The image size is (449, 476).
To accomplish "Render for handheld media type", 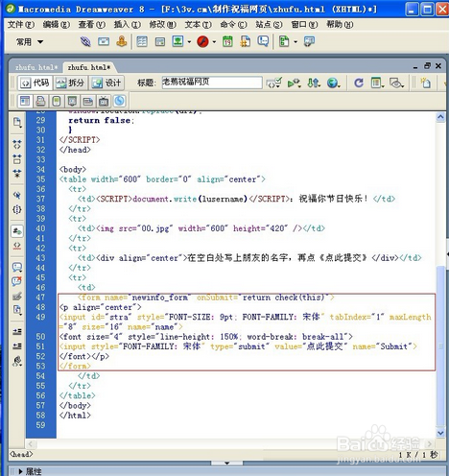I will (x=57, y=102).
